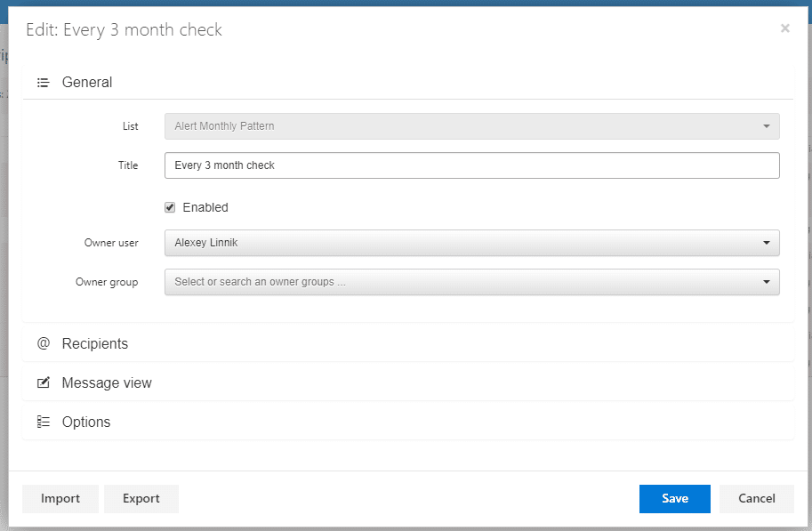Click the Export button

tap(141, 499)
